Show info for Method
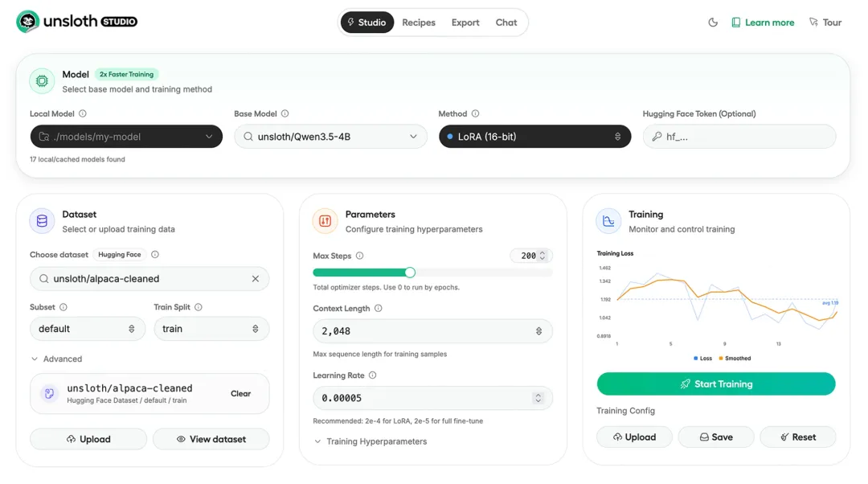 pos(476,113)
